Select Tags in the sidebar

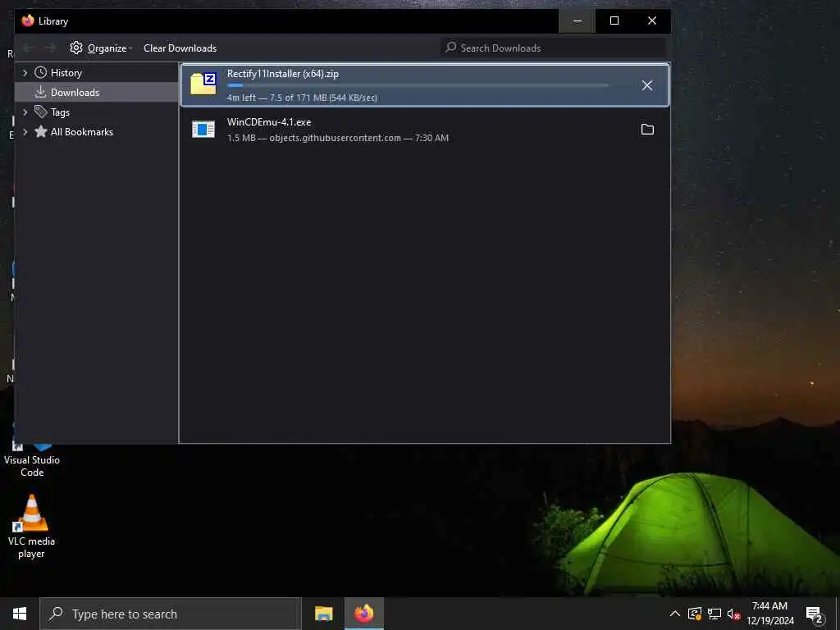[97, 112]
